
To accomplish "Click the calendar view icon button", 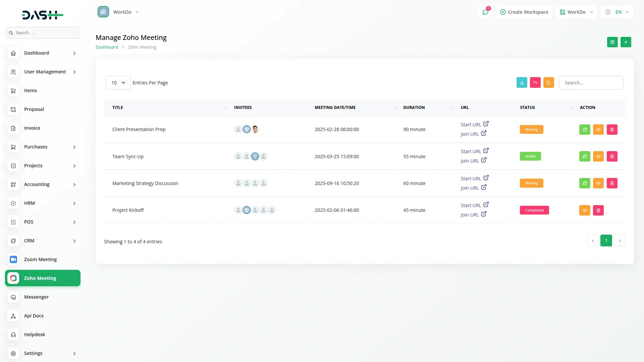I will 612,42.
